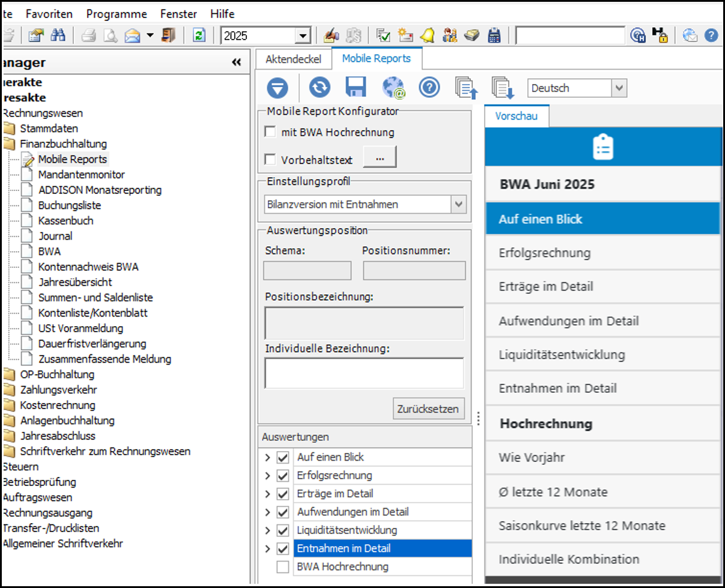The height and width of the screenshot is (588, 725).
Task: Expand the 'Auf einen Blick' row arrow
Action: [267, 458]
